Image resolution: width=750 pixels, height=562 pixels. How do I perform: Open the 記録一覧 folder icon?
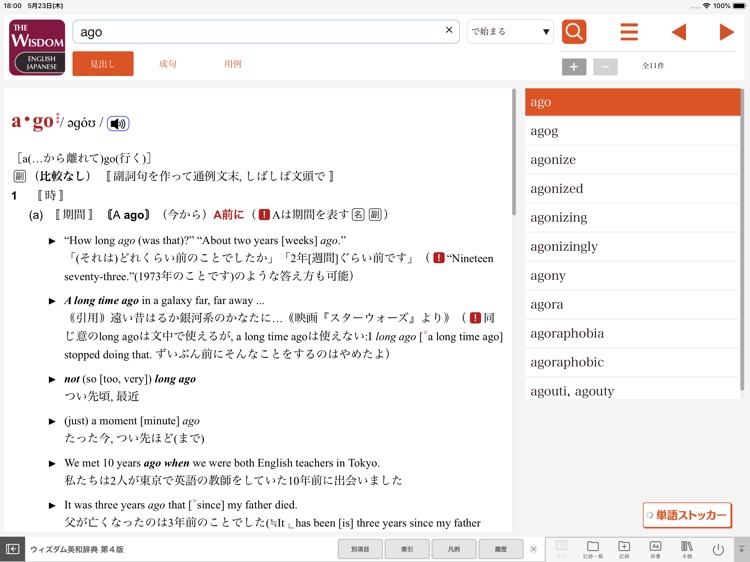[593, 549]
